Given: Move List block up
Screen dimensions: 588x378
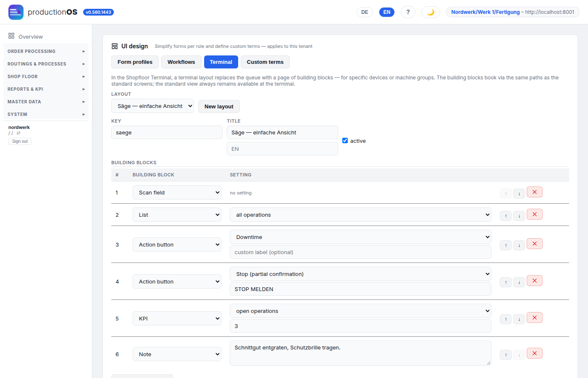Looking at the screenshot, I should coord(506,216).
